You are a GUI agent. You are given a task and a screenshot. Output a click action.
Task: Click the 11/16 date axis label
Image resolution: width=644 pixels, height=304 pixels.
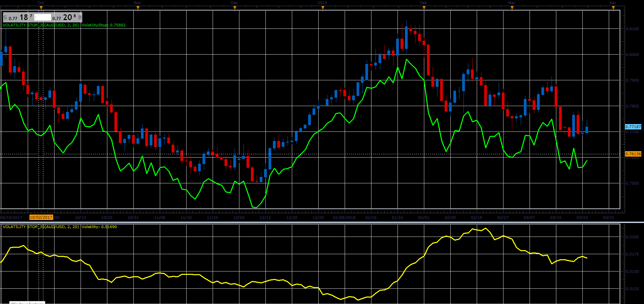tap(186, 218)
